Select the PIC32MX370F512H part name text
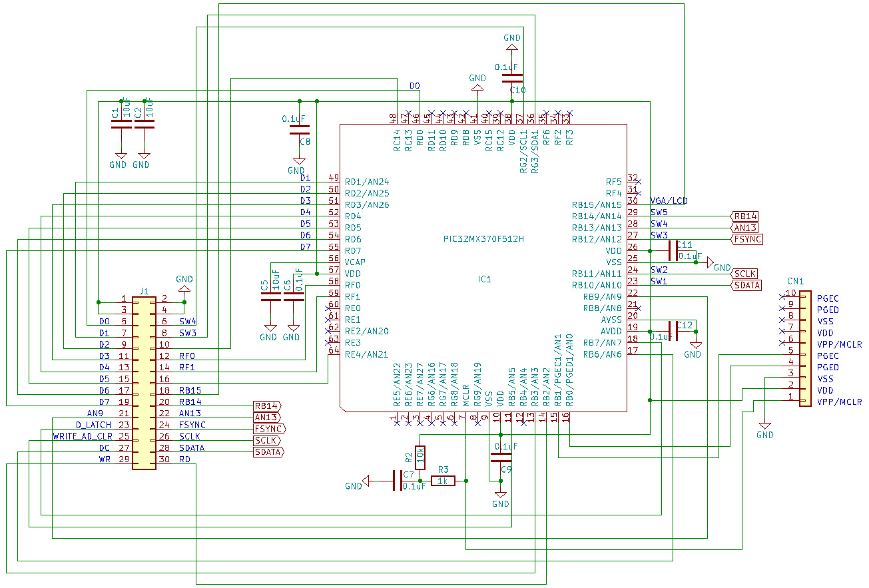Viewport: 869px width, 588px height. (x=483, y=239)
